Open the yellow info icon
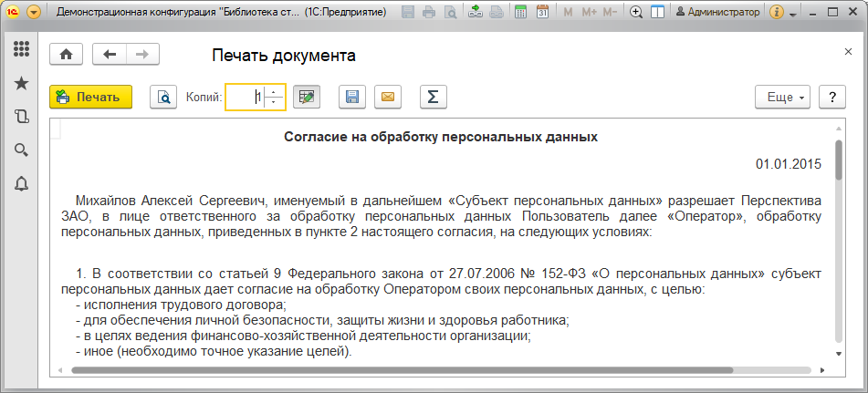Screen dimensions: 868x393 coord(778,12)
